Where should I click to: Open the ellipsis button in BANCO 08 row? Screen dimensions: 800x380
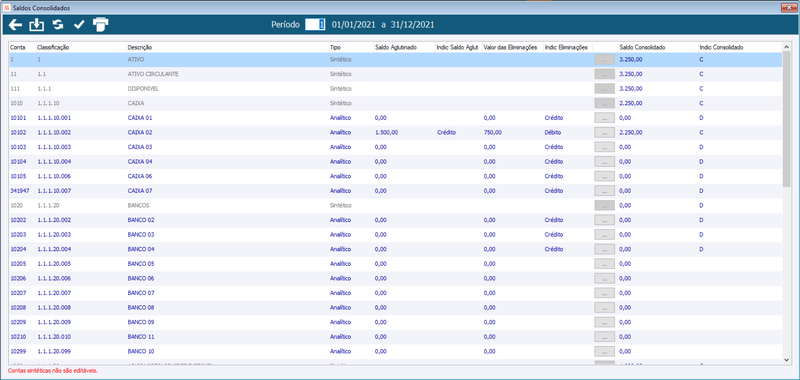(605, 308)
